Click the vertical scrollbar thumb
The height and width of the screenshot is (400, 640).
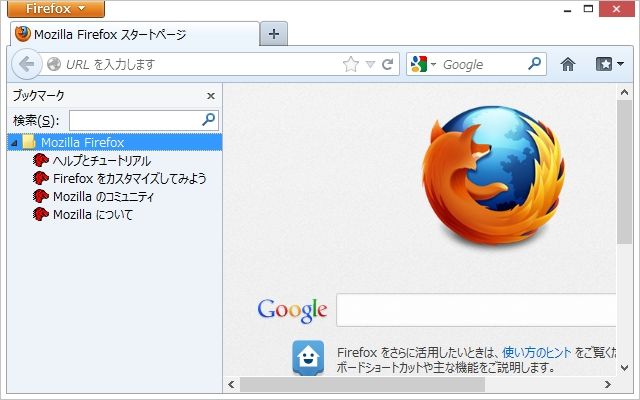[x=624, y=172]
